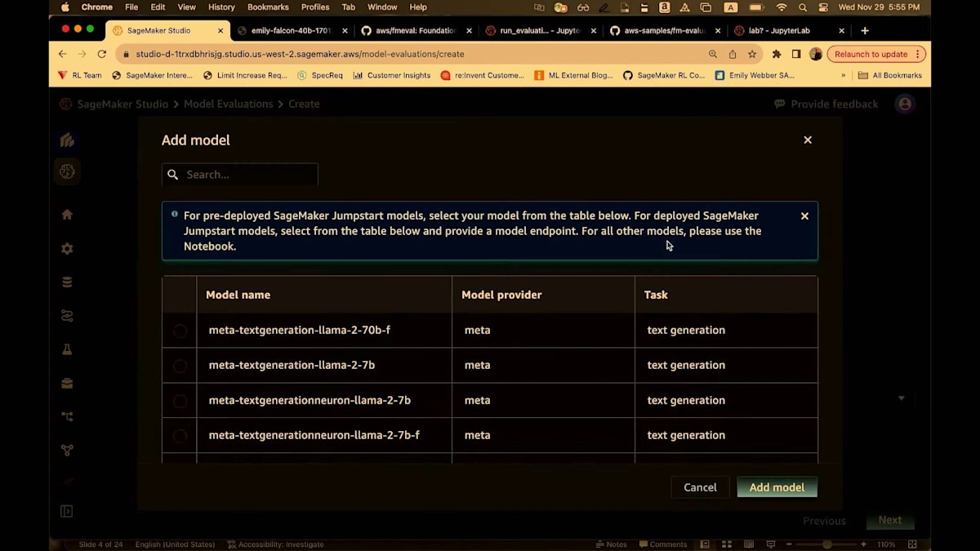The height and width of the screenshot is (551, 980).
Task: Open the flask Experiments icon in sidebar
Action: [x=67, y=349]
